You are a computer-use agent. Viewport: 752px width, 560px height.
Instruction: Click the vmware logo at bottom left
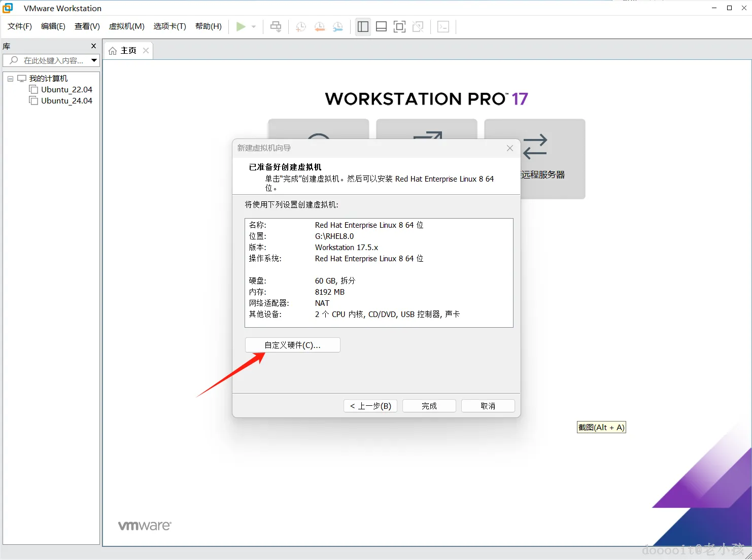145,526
